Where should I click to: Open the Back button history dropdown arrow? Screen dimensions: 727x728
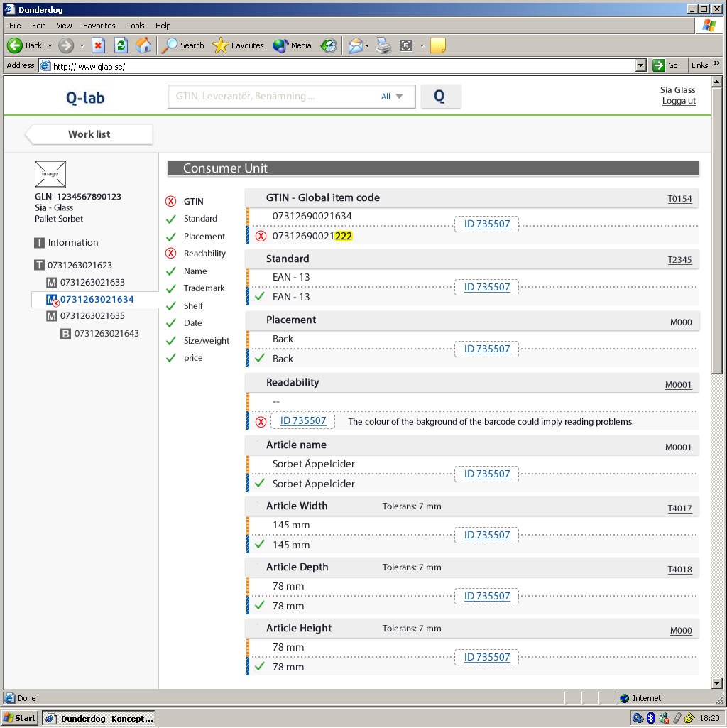click(50, 45)
